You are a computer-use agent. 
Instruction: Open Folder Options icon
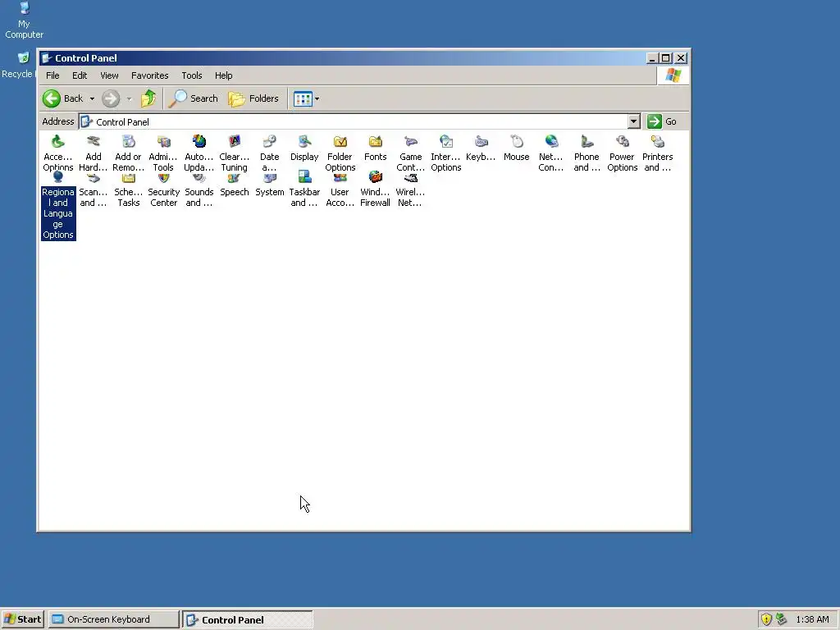(340, 153)
